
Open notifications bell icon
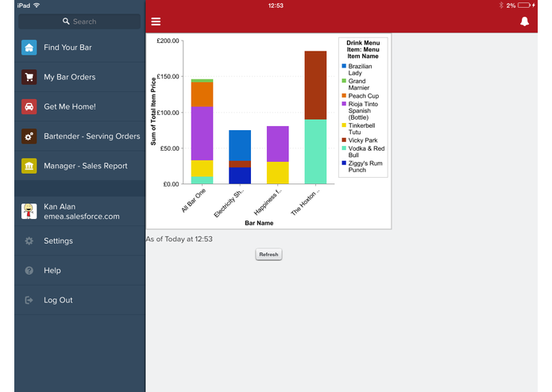[524, 21]
